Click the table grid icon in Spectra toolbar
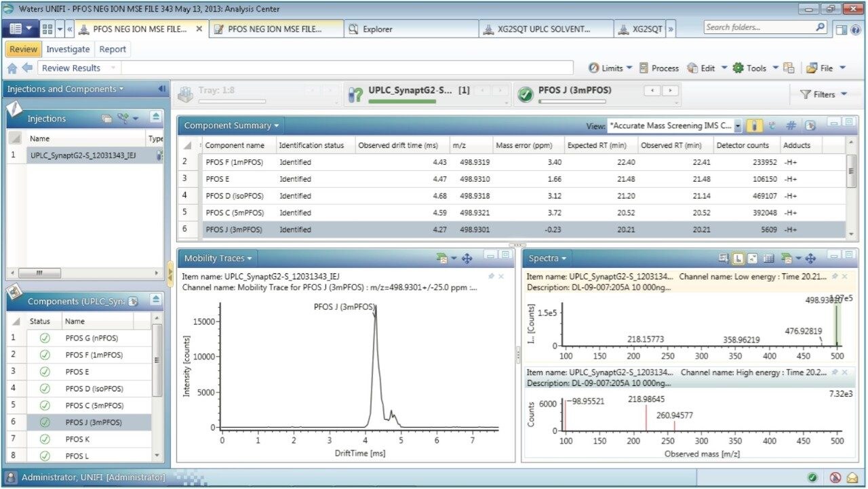This screenshot has height=489, width=868. 768,258
